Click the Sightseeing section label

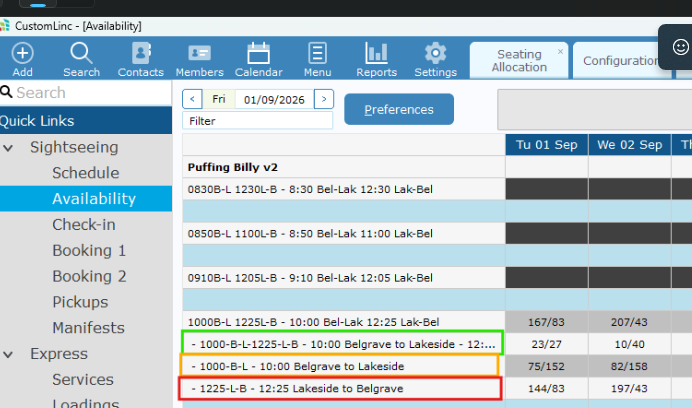pyautogui.click(x=74, y=147)
